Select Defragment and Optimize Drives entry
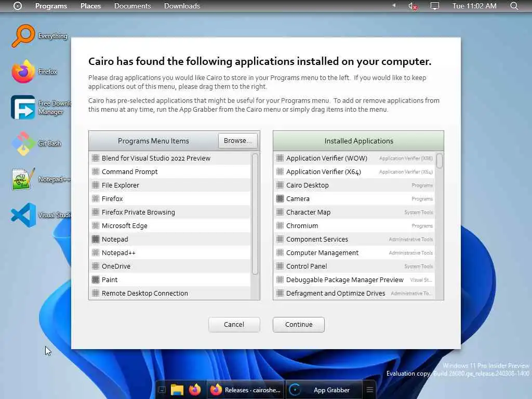 click(x=354, y=293)
